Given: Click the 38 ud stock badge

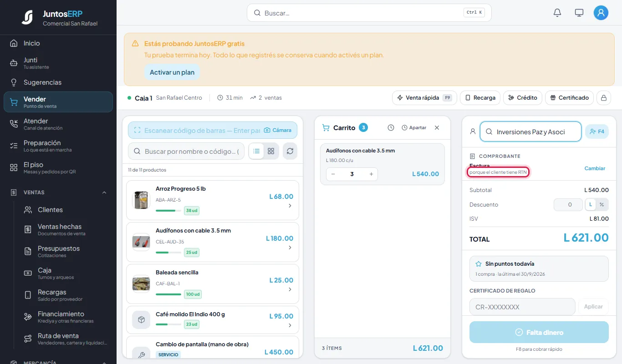Looking at the screenshot, I should coord(192,211).
